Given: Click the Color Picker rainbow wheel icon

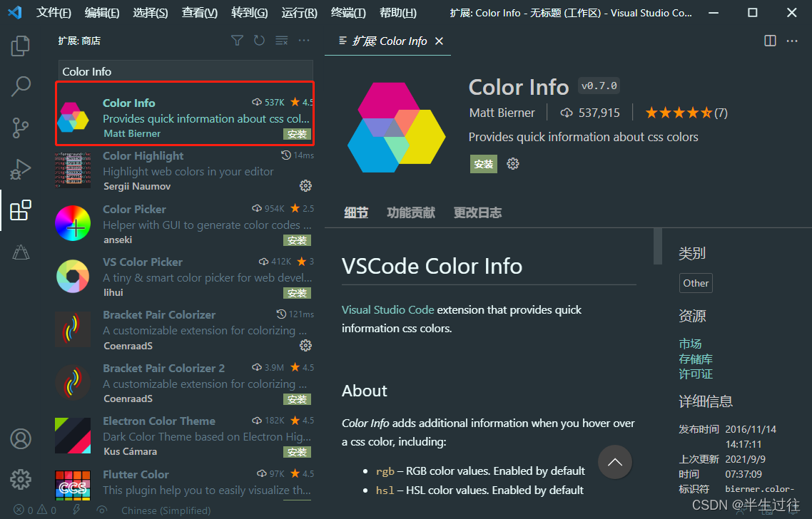Looking at the screenshot, I should click(x=73, y=224).
